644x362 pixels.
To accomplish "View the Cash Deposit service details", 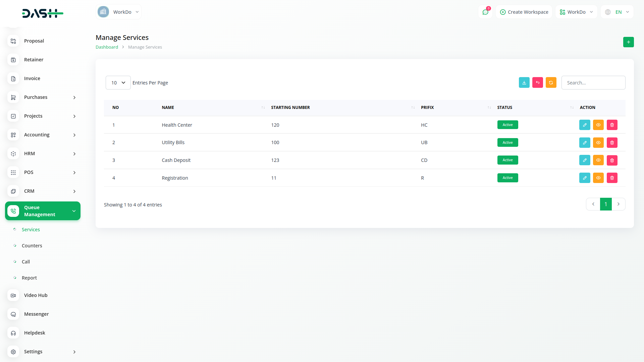I will (x=598, y=160).
